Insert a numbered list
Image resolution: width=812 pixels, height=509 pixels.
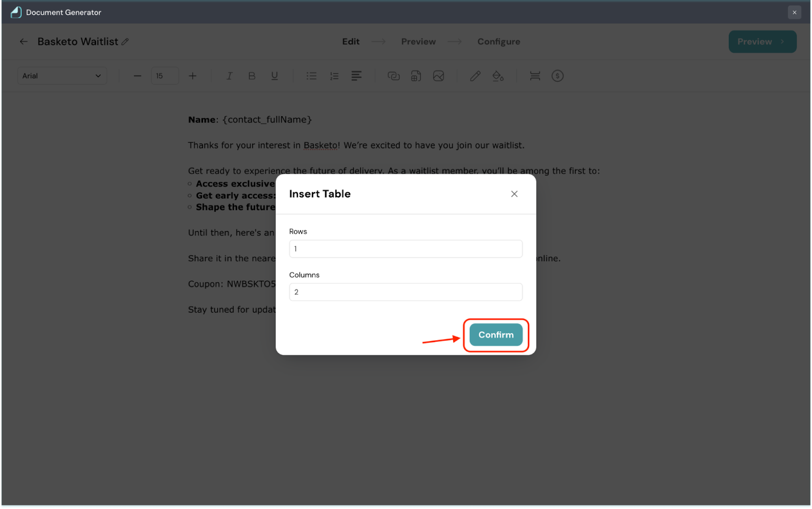pos(334,76)
